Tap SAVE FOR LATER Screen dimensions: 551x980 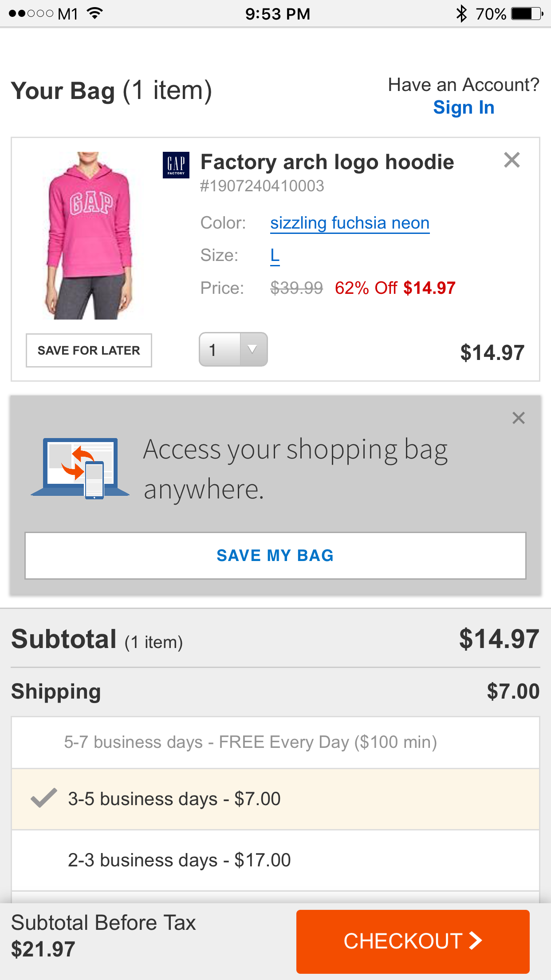click(x=89, y=350)
